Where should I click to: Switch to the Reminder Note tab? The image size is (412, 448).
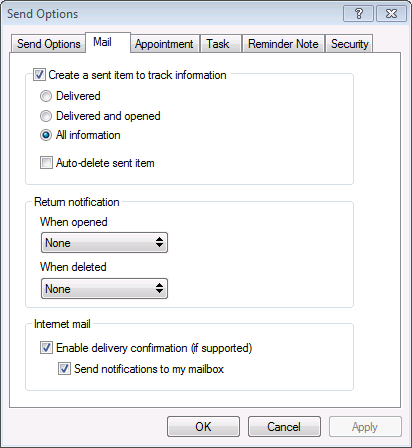click(x=283, y=44)
